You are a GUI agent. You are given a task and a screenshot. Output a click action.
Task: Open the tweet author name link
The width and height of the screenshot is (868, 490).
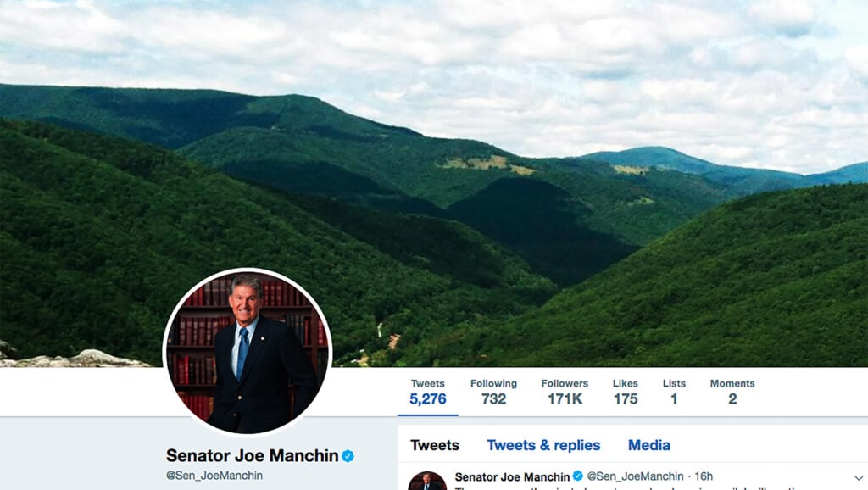pyautogui.click(x=512, y=476)
